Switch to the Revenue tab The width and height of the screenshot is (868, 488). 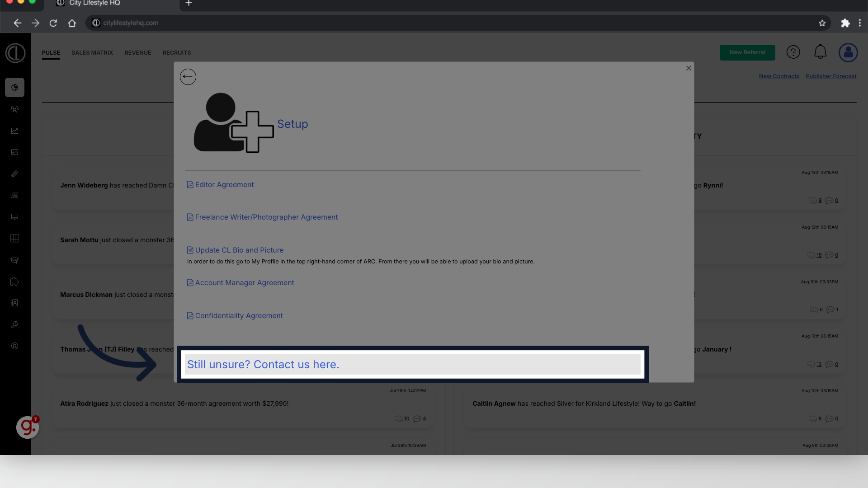click(138, 53)
